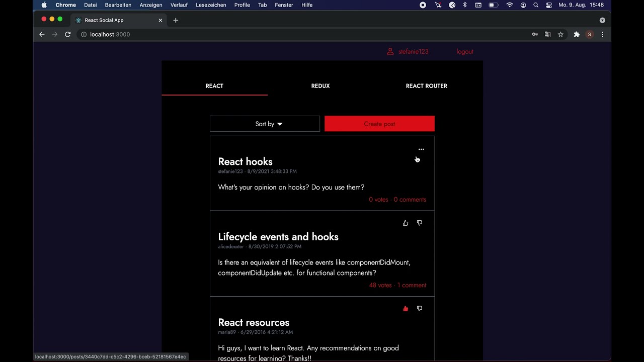Screen dimensions: 644x362
Task: Open the macOS Control Center
Action: click(549, 5)
